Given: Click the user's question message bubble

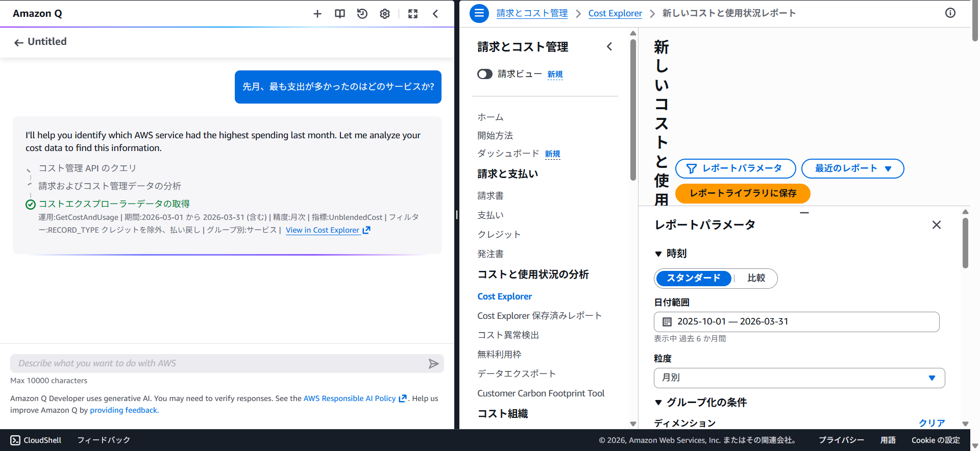Looking at the screenshot, I should pyautogui.click(x=338, y=87).
